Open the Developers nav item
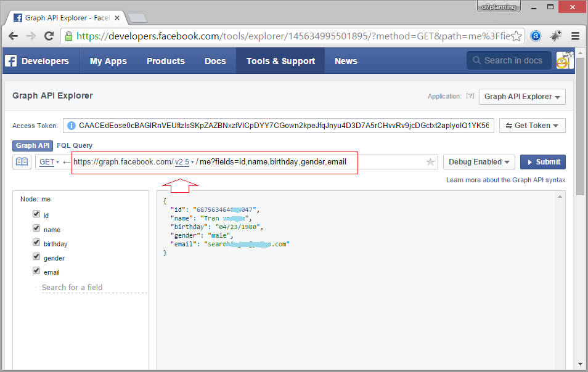588x372 pixels. [45, 61]
